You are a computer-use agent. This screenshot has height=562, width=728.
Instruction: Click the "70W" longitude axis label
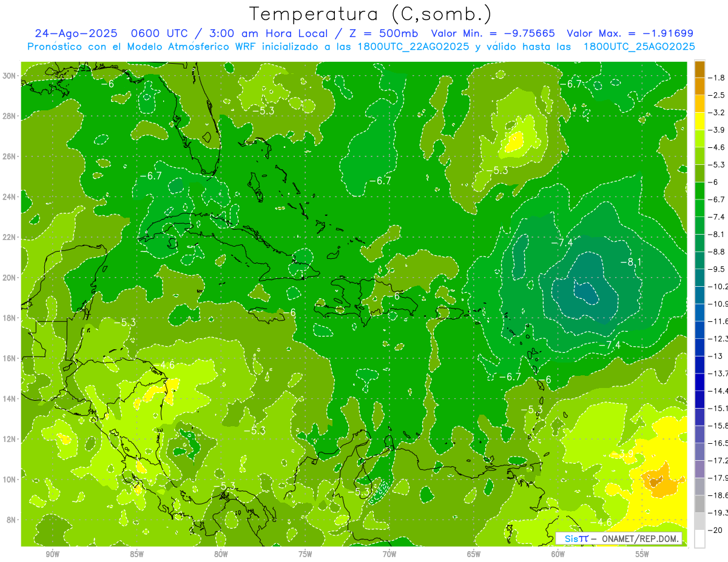[x=390, y=554]
